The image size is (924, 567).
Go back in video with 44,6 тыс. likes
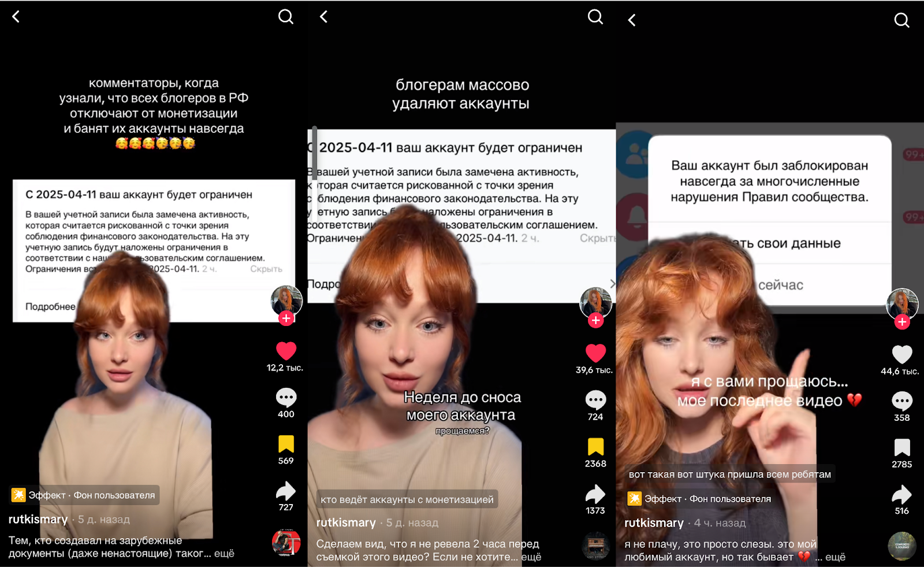click(x=632, y=20)
